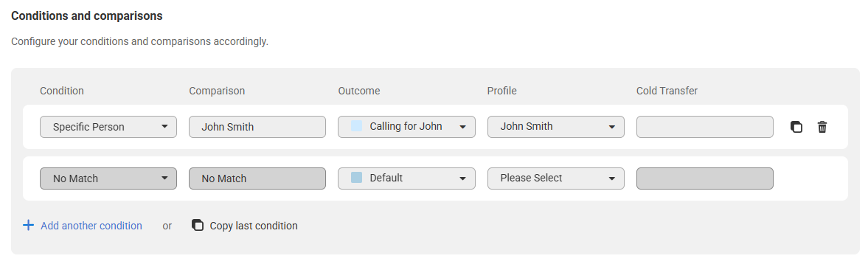Expand the John Smith profile dropdown
Screen dimensions: 868x267
(556, 127)
